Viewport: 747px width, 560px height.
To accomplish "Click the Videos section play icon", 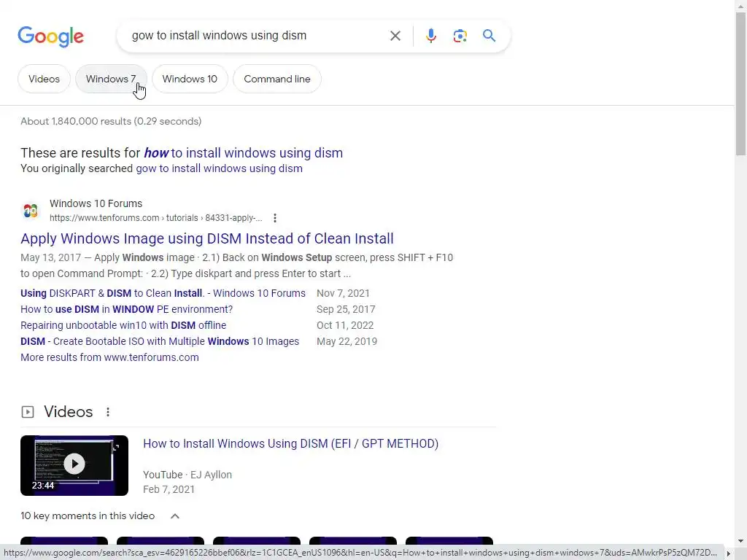I will click(x=28, y=412).
